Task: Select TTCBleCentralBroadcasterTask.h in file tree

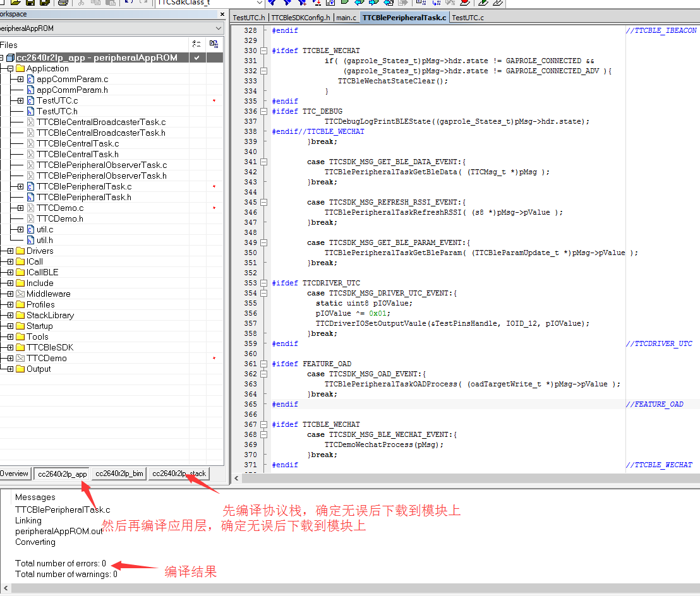Action: pos(101,133)
